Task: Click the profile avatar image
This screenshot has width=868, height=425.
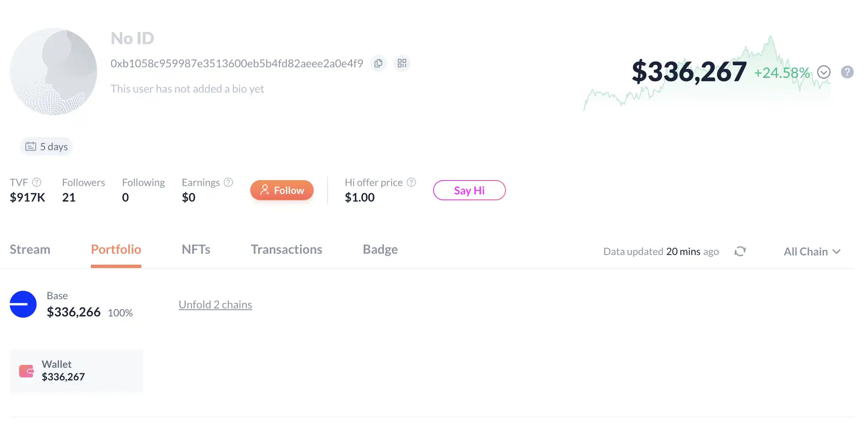Action: point(53,72)
